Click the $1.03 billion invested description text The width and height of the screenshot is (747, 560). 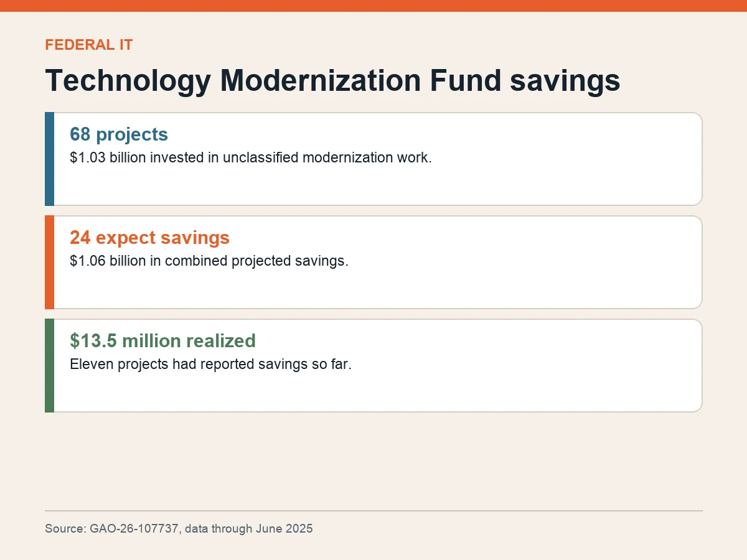point(251,157)
